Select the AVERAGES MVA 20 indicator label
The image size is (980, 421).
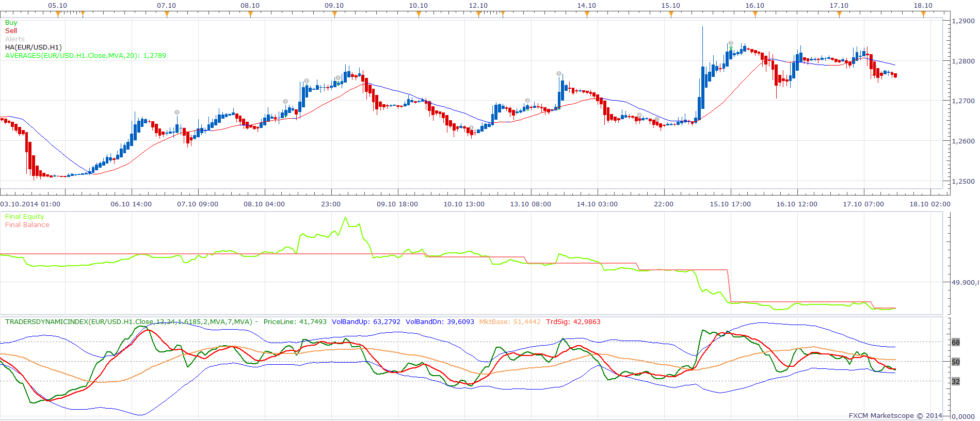tap(86, 56)
